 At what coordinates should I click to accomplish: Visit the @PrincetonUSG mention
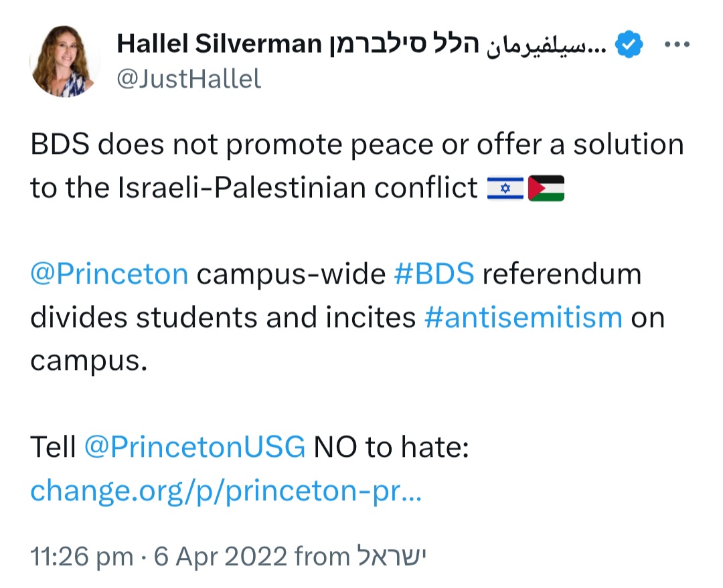click(195, 448)
